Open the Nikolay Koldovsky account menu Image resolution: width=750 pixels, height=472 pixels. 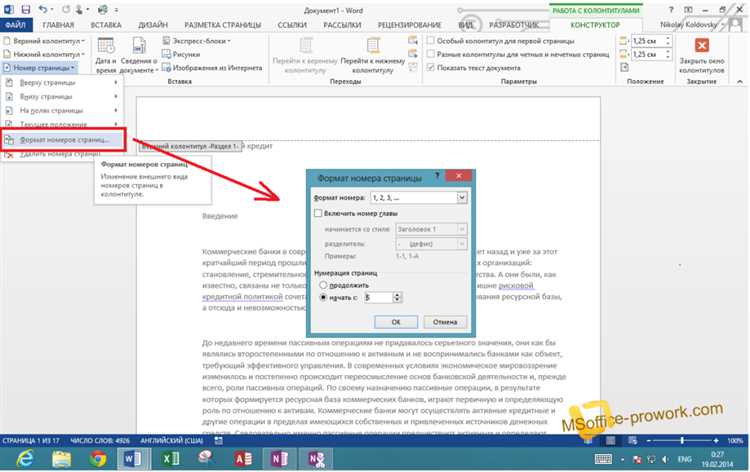[692, 24]
